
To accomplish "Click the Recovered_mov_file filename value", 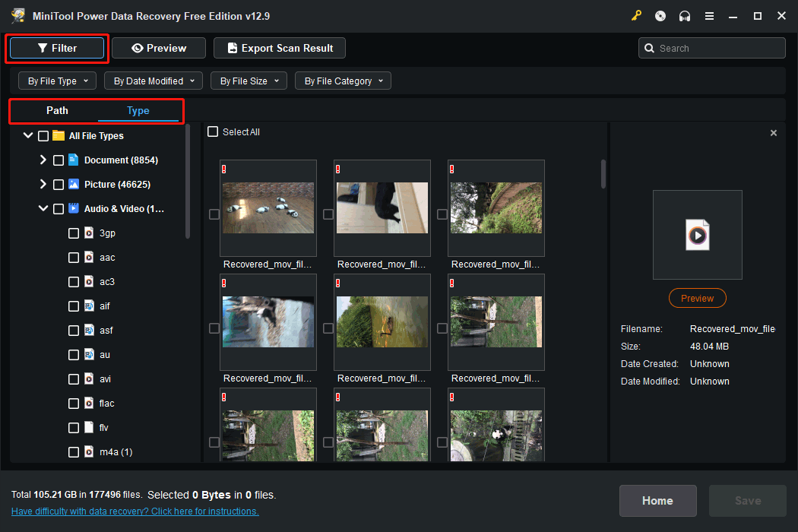I will [733, 329].
